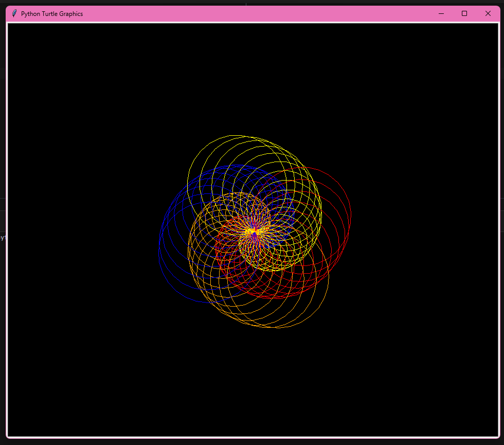Click the feather icon in the title bar
Viewport: 504px width, 445px height.
[x=14, y=14]
